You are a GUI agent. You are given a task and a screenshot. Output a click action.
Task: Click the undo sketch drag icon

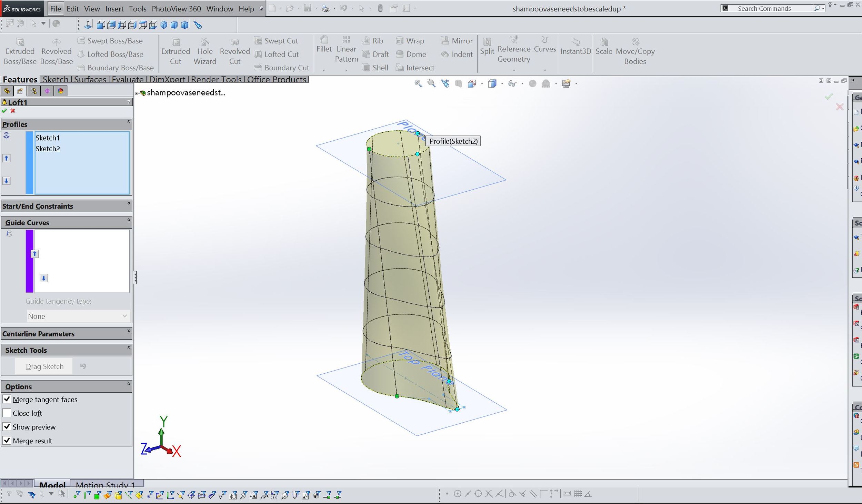click(83, 366)
